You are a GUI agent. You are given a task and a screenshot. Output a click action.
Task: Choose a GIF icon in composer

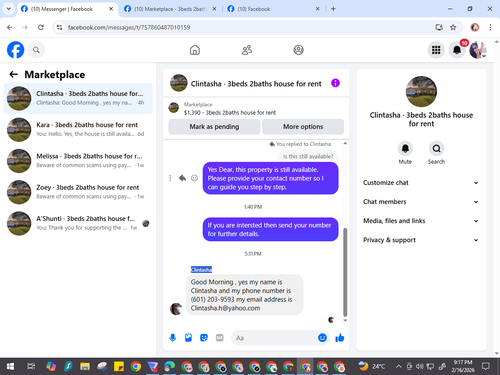pos(219,338)
